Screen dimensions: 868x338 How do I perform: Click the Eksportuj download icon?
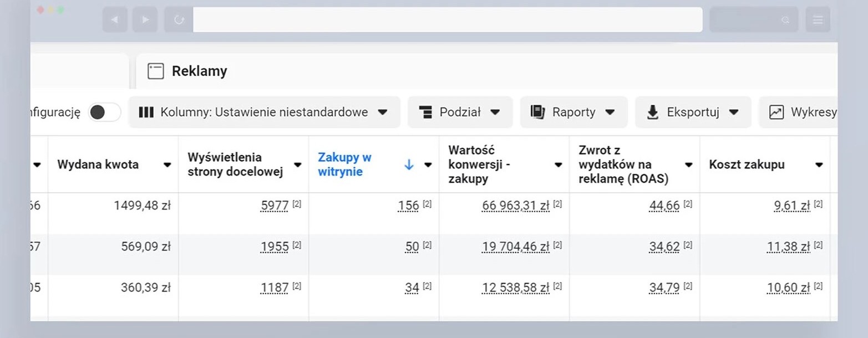pos(653,112)
